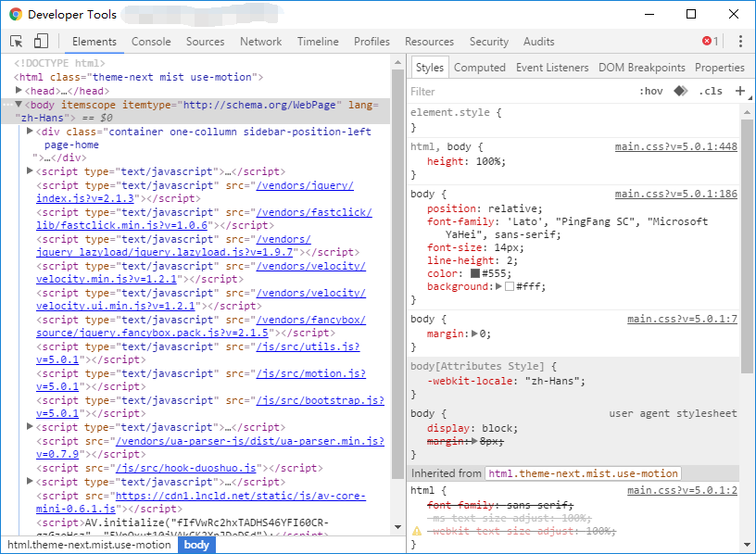
Task: Expand the first collapsed script node
Action: click(x=30, y=170)
